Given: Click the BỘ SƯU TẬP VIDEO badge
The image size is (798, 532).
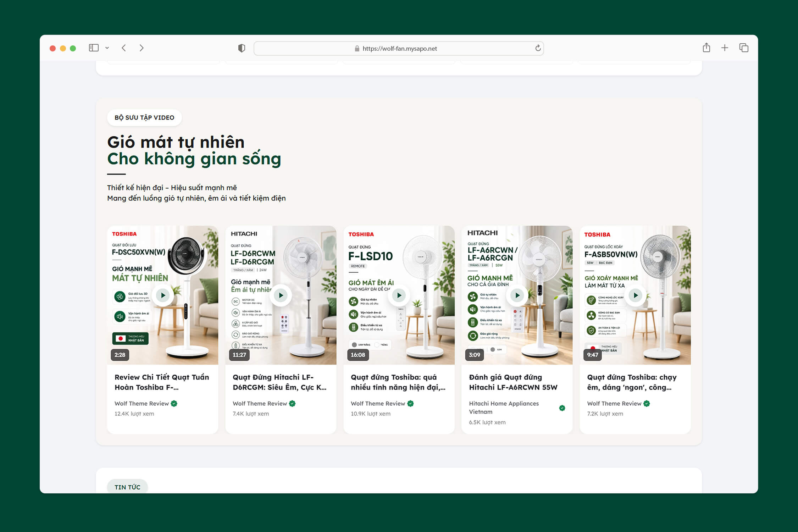Looking at the screenshot, I should click(144, 117).
